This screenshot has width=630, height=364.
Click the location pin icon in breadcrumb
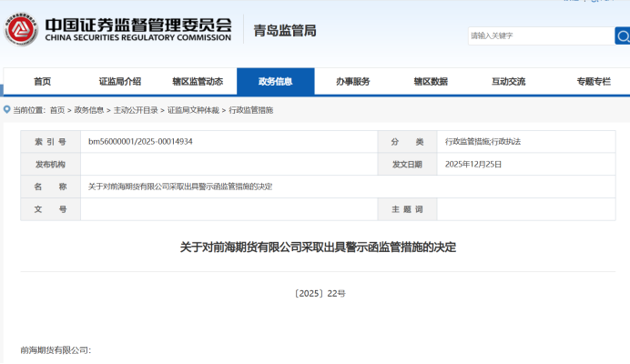pos(7,110)
